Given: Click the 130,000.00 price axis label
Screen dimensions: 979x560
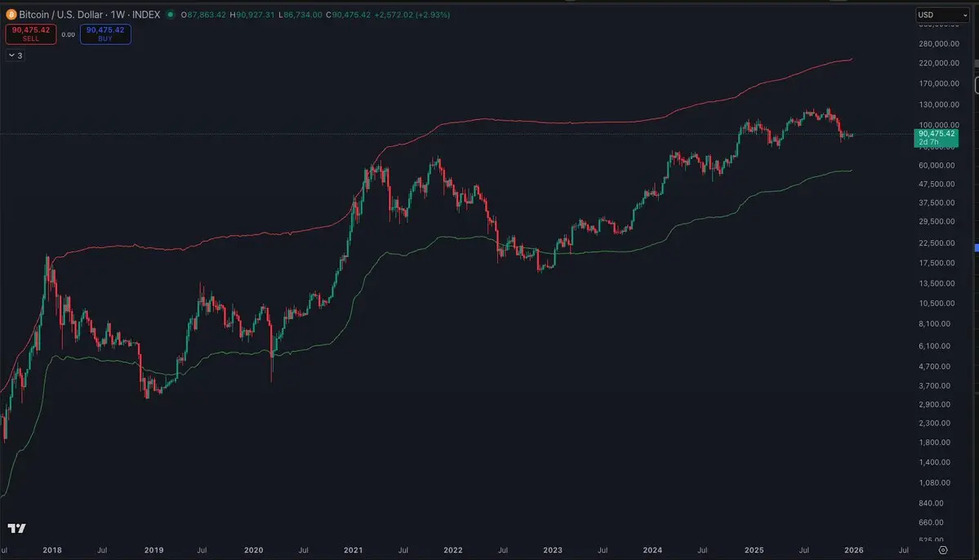Looking at the screenshot, I should [938, 104].
